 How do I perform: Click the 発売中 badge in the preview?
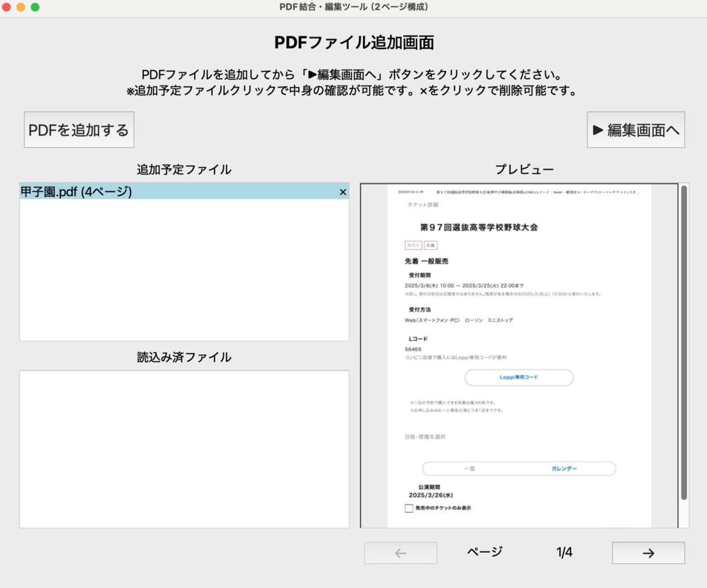pyautogui.click(x=412, y=245)
